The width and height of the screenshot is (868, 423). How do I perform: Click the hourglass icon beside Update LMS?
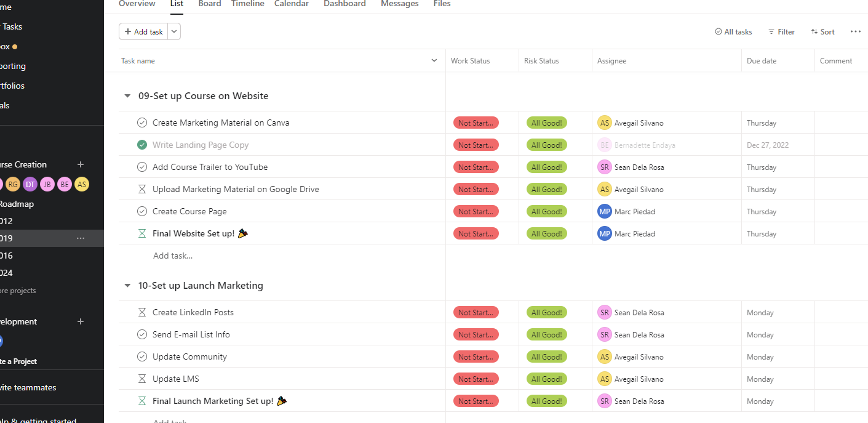(142, 379)
